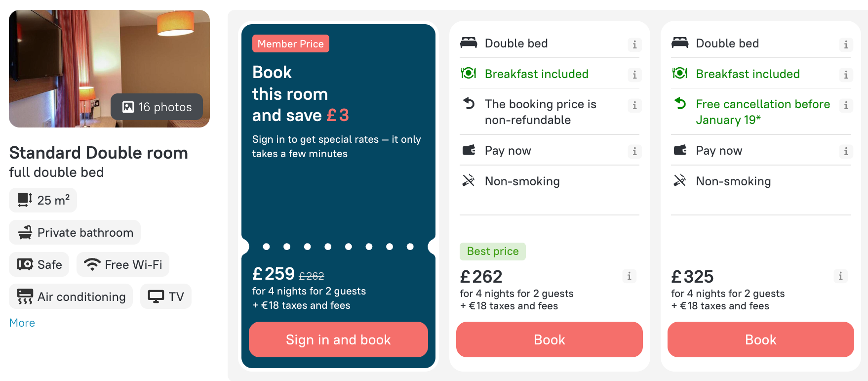868x381 pixels.
Task: Open Pay now info in right card
Action: (x=846, y=151)
